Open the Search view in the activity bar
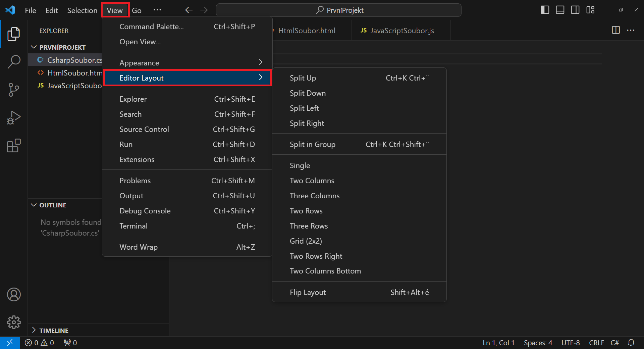The image size is (644, 349). pyautogui.click(x=13, y=62)
